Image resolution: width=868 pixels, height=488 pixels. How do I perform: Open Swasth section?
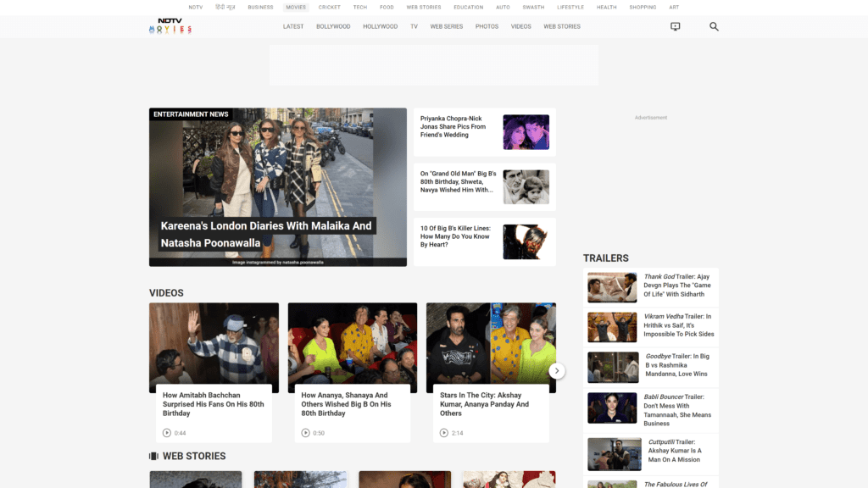pyautogui.click(x=533, y=7)
